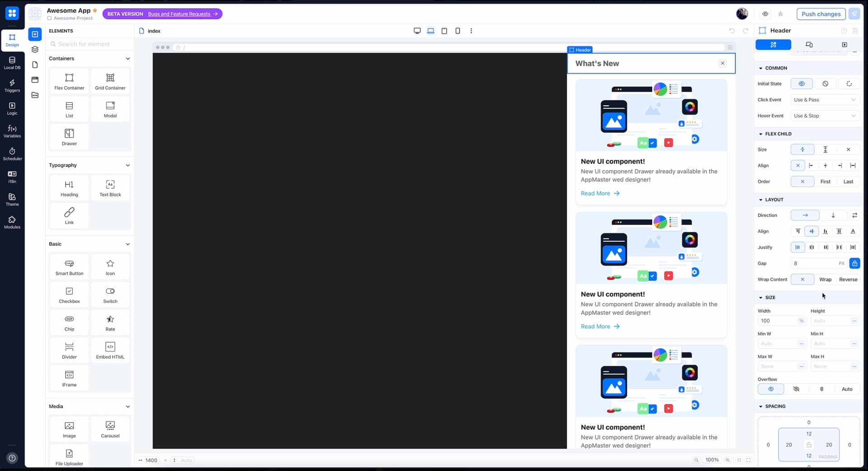Select the Grid Container element

tap(110, 82)
